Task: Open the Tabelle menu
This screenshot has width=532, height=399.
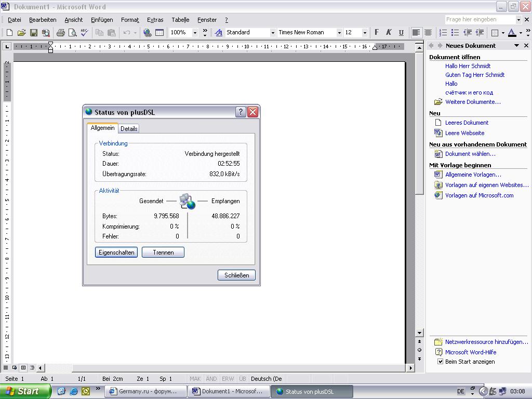Action: [180, 20]
